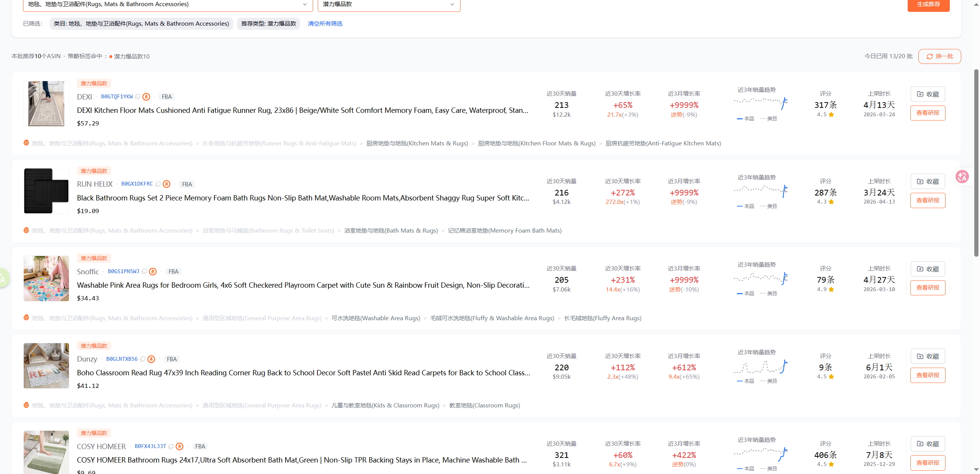View Dunzy 3-year sales trend chart
Screen dimensions: 980x474
760,367
